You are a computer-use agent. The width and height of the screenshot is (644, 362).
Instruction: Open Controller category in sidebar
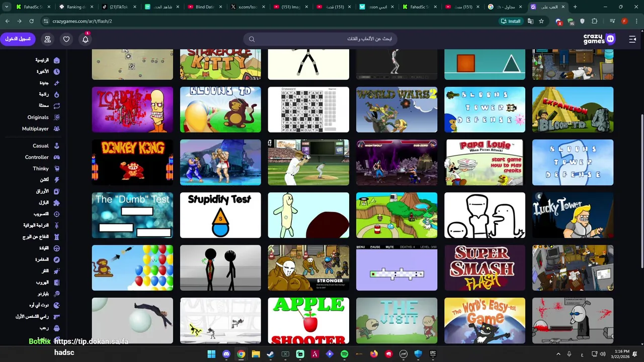pos(42,157)
